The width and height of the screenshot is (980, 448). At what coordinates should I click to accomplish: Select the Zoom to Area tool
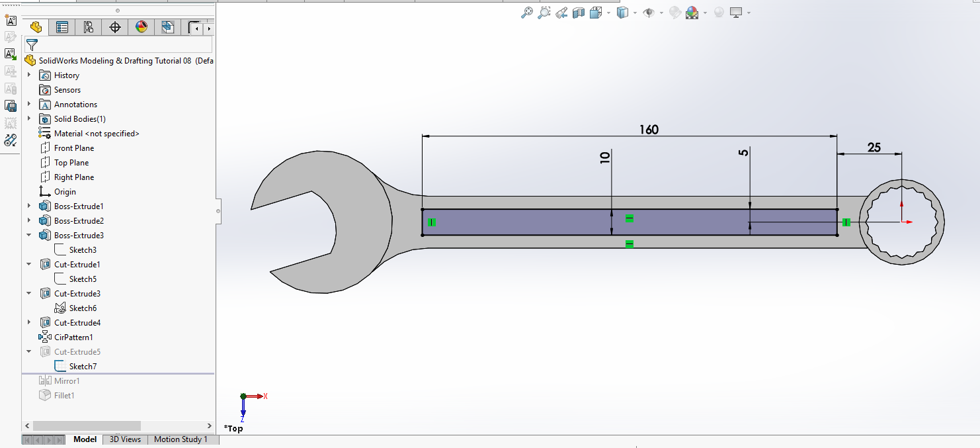[544, 13]
